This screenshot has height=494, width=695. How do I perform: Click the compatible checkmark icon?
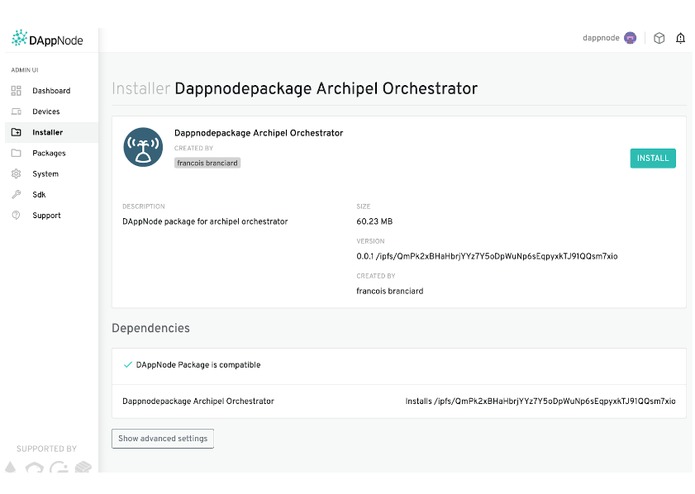(x=128, y=365)
